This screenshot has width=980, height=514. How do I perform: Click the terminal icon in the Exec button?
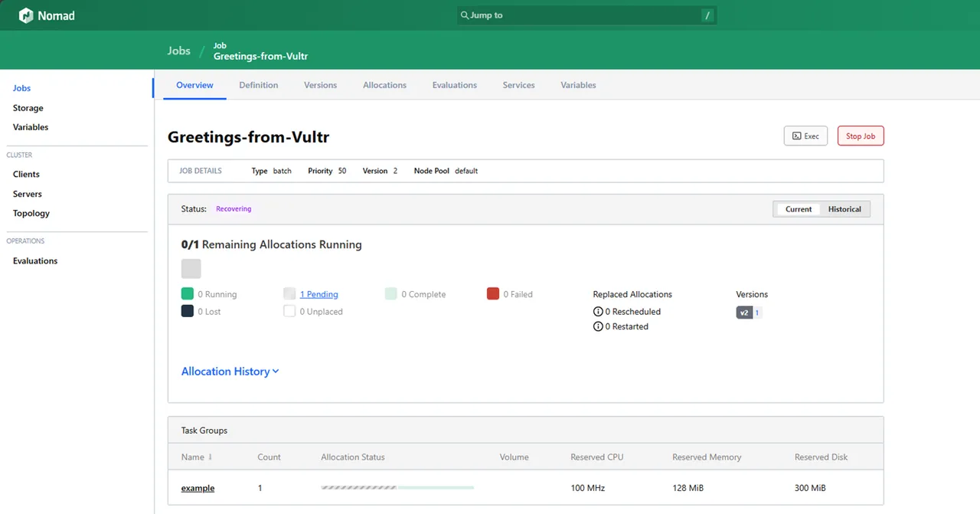coord(796,136)
